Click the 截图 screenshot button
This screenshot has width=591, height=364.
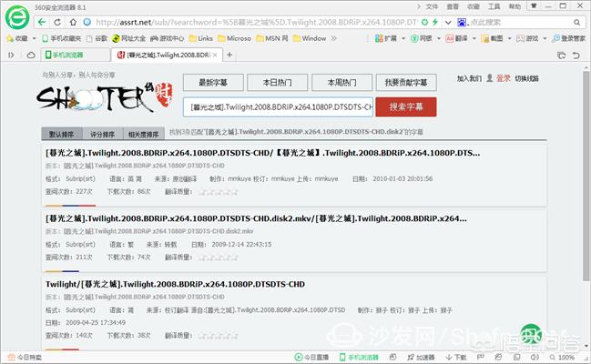point(492,38)
